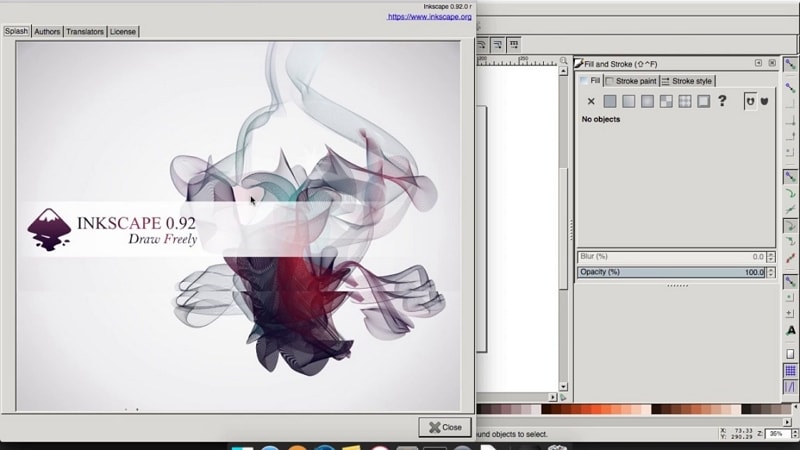The image size is (800, 450).
Task: Toggle snap other points icon
Action: 790,281
